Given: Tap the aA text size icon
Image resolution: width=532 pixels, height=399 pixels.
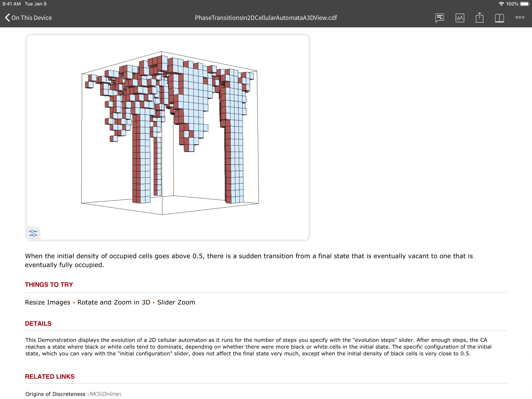Looking at the screenshot, I should coord(460,18).
